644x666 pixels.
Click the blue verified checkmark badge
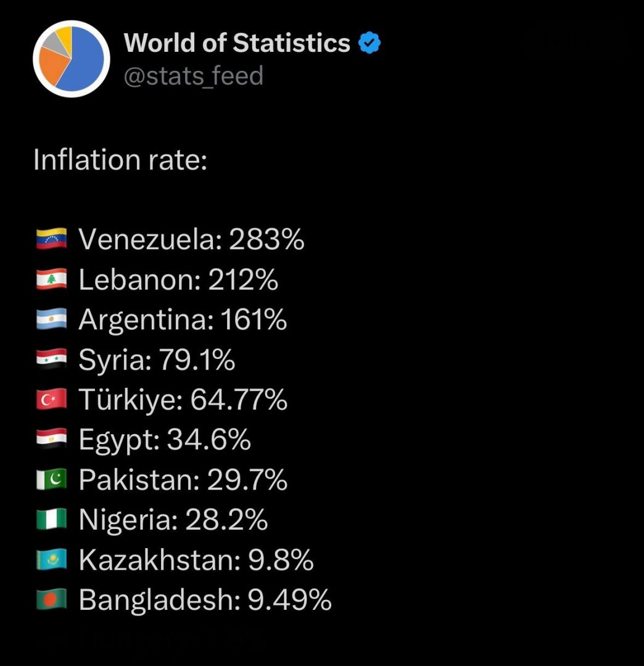point(369,43)
